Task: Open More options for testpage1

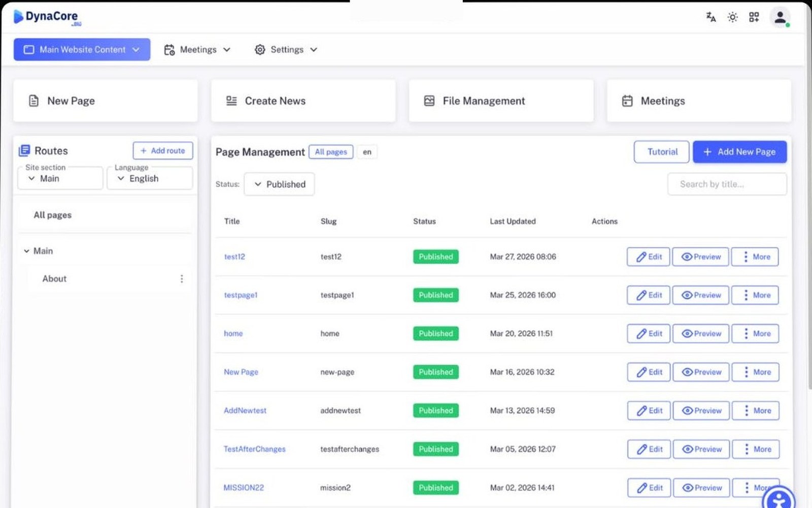Action: [755, 295]
